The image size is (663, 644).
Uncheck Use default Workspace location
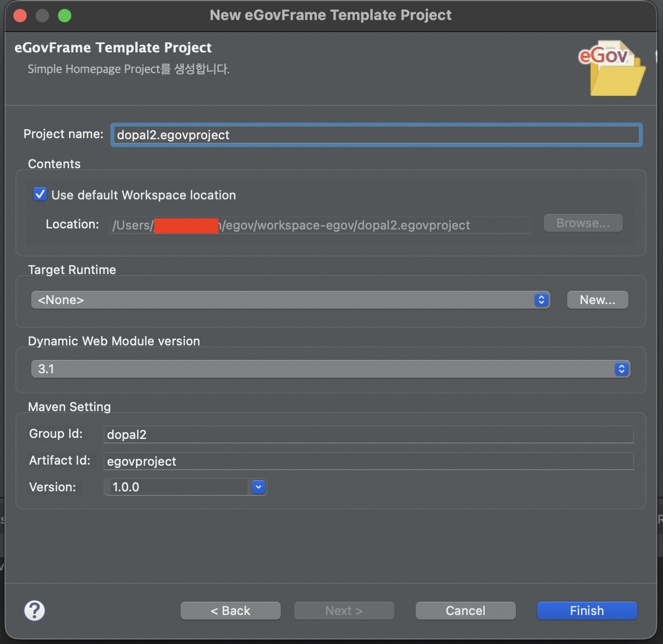coord(40,194)
